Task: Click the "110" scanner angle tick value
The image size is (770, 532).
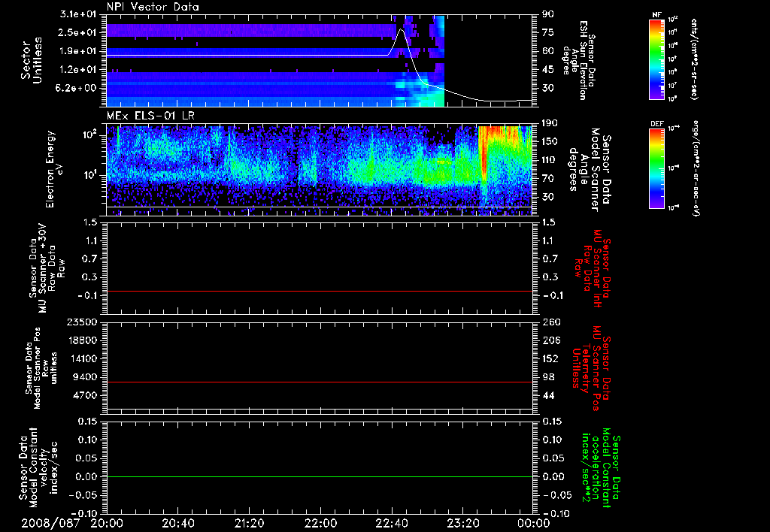Action: (x=550, y=160)
